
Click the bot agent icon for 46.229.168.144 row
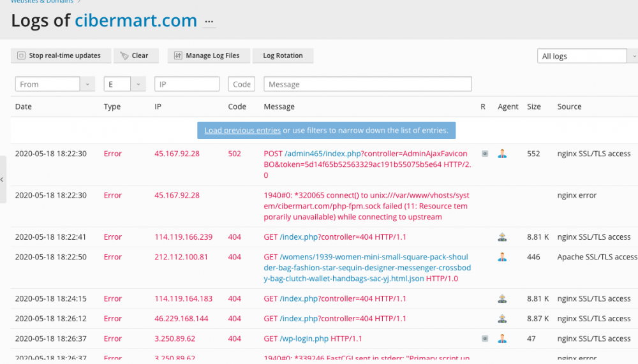502,319
